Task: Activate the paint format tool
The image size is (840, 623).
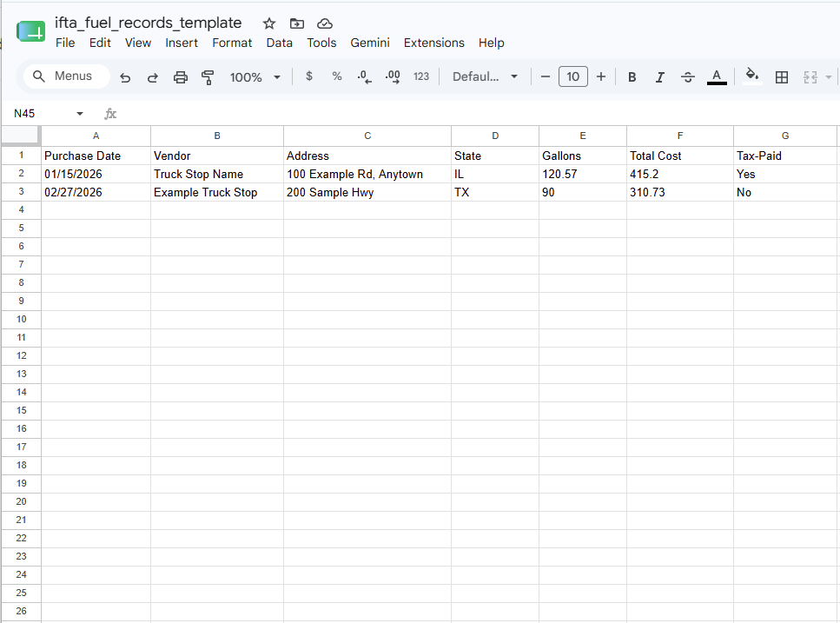Action: pos(208,77)
